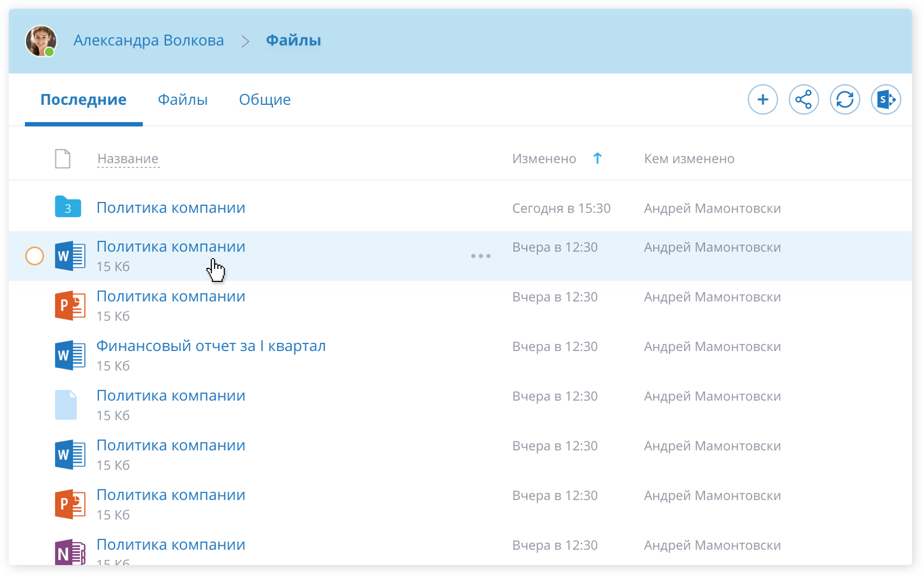Open the three-dots menu on highlighted row

click(480, 256)
